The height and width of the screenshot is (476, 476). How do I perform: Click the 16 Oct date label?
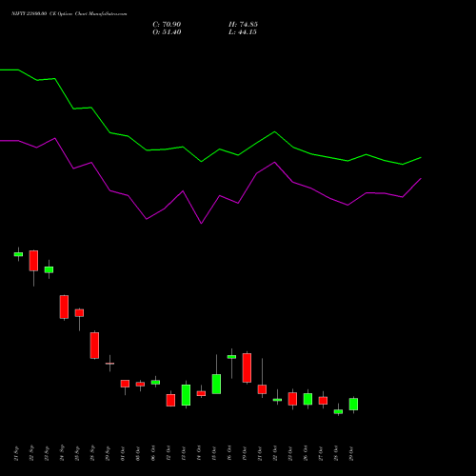(229, 453)
